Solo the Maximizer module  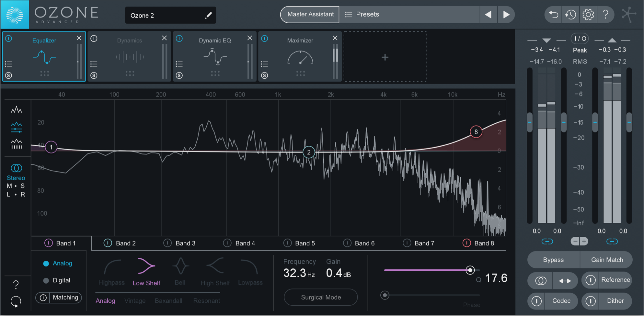(265, 75)
